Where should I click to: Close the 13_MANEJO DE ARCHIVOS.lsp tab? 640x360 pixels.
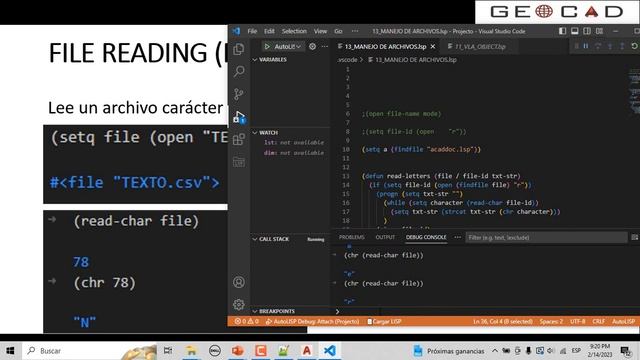tap(433, 47)
